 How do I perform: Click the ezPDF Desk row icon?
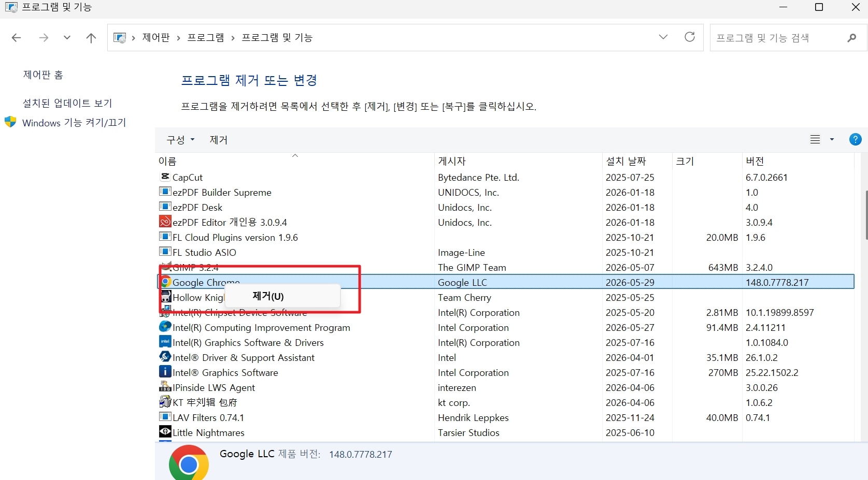[165, 207]
